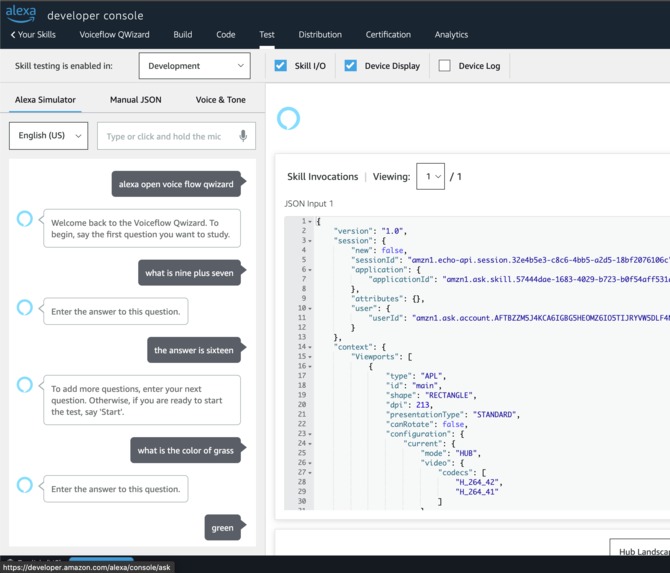
Task: Collapse the "video" fold arrow on line 26
Action: (310, 463)
